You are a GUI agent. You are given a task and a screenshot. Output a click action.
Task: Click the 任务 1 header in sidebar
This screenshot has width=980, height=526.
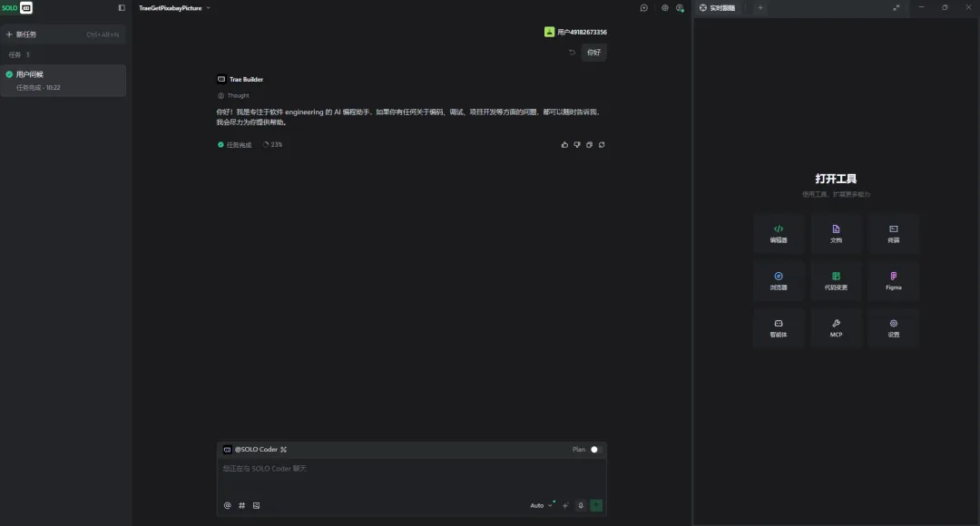click(x=19, y=55)
